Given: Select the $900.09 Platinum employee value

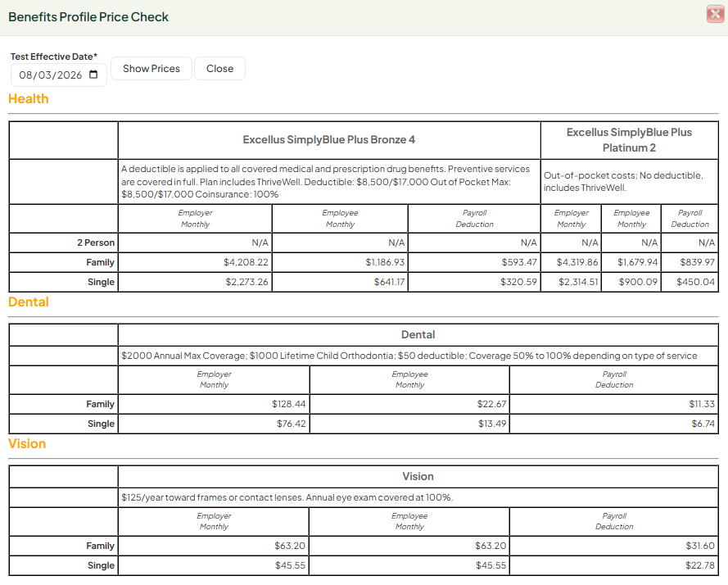Looking at the screenshot, I should click(x=638, y=282).
